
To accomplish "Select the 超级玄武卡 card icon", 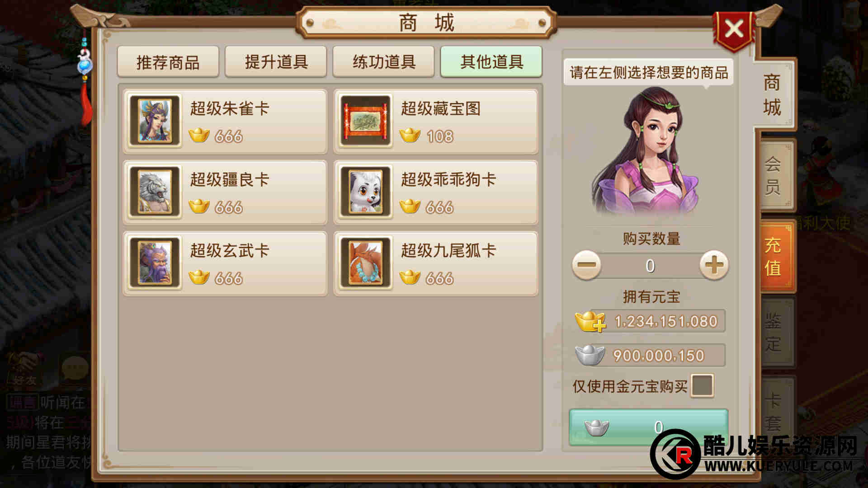I will click(x=154, y=263).
